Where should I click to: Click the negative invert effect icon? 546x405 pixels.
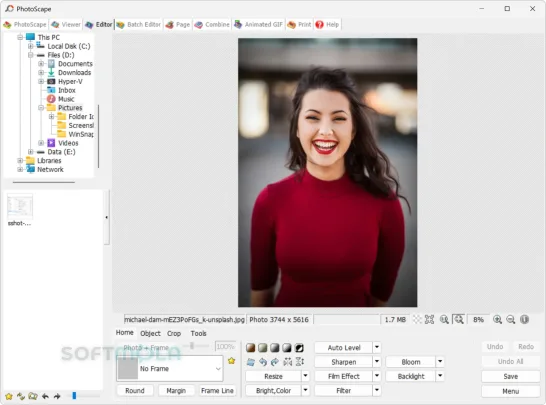click(299, 348)
